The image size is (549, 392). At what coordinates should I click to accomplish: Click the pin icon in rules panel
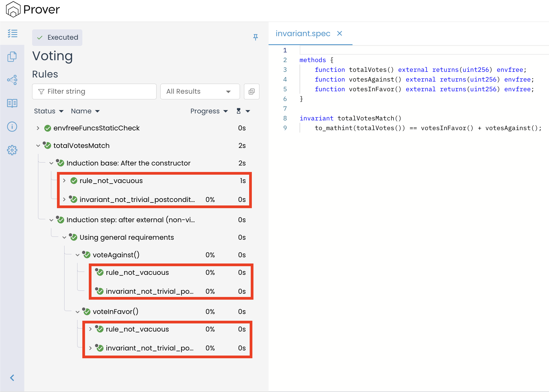coord(255,37)
